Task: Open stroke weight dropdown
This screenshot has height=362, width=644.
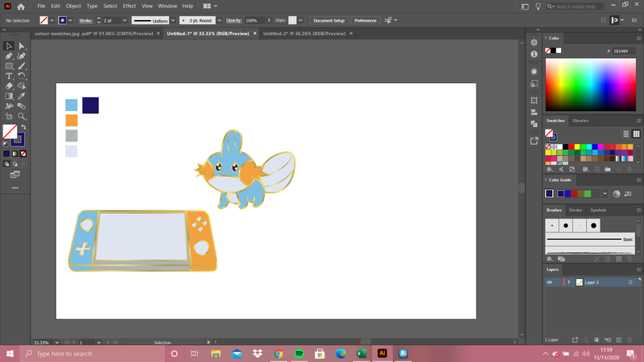Action: point(125,20)
